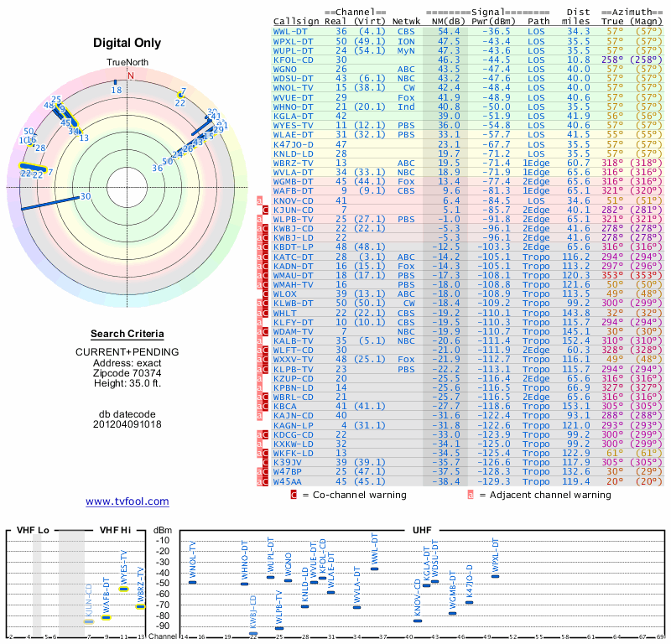Click the 'Zipcode 70374' text
Image resolution: width=671 pixels, height=644 pixels.
(x=127, y=373)
